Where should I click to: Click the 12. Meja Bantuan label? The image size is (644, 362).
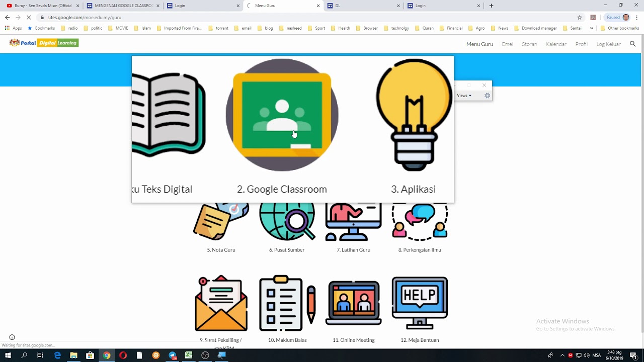coord(420,340)
